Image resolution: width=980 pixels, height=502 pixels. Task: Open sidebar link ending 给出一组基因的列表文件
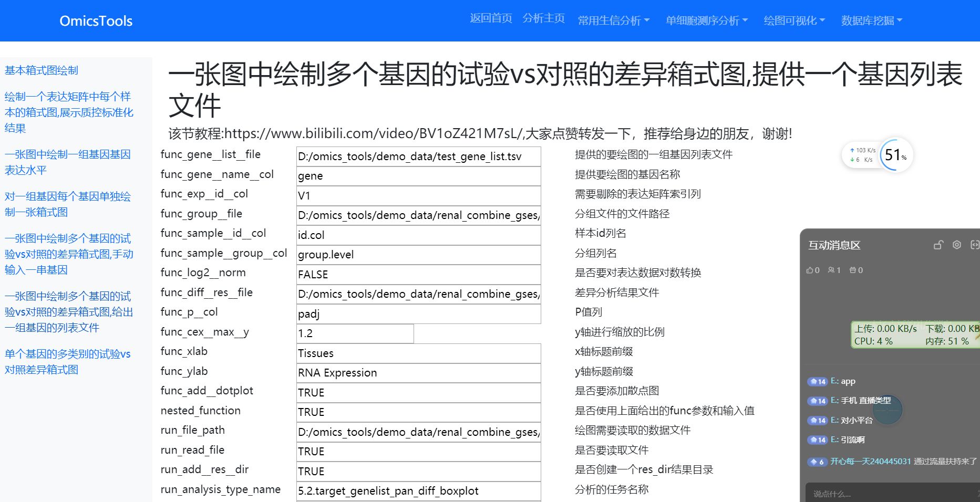(x=69, y=312)
